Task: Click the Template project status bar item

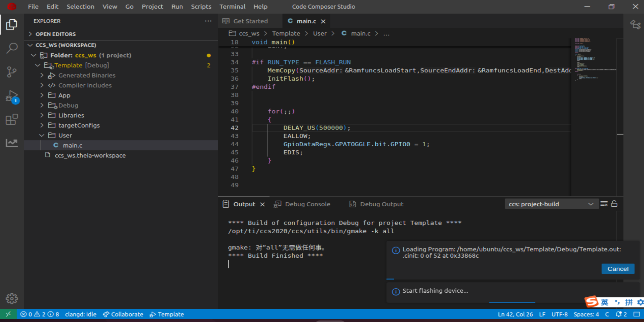Action: [167, 314]
